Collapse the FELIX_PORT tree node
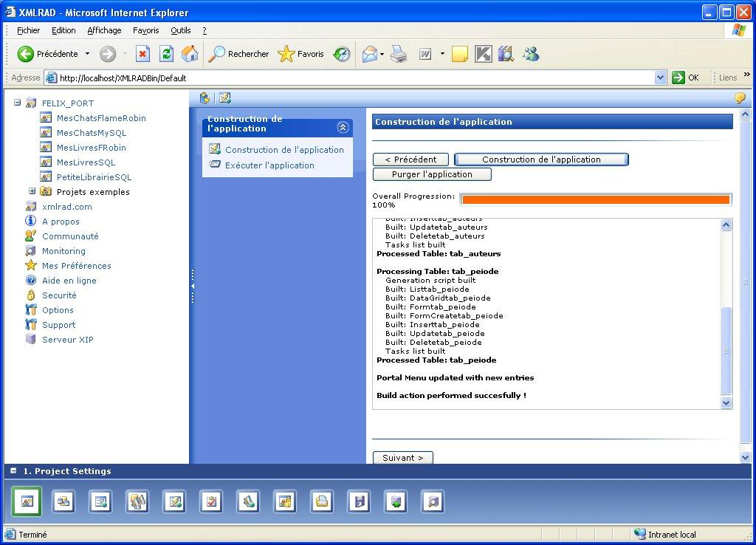Screen dimensions: 756x545 (18, 103)
